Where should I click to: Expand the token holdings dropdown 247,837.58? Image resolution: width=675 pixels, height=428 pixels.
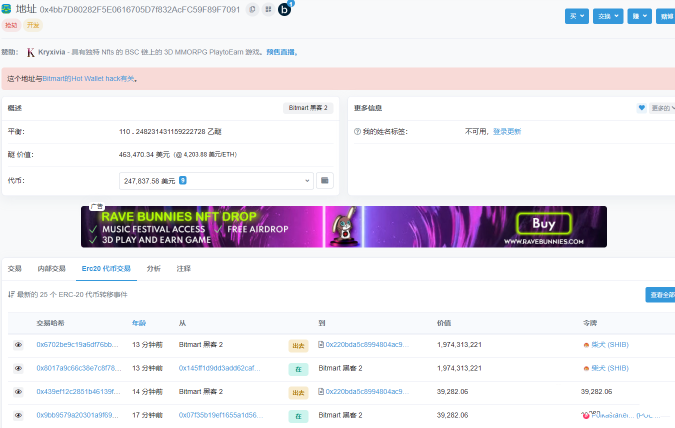216,181
